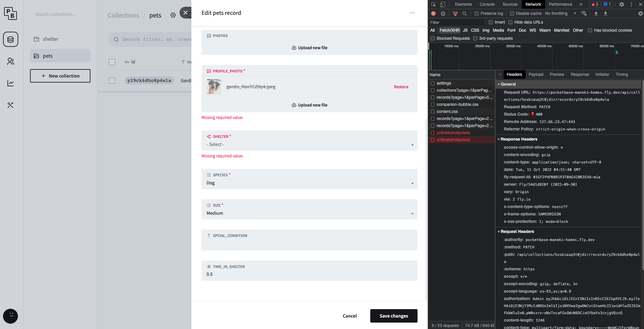The image size is (644, 329).
Task: Click the Save changes button
Action: 394,316
